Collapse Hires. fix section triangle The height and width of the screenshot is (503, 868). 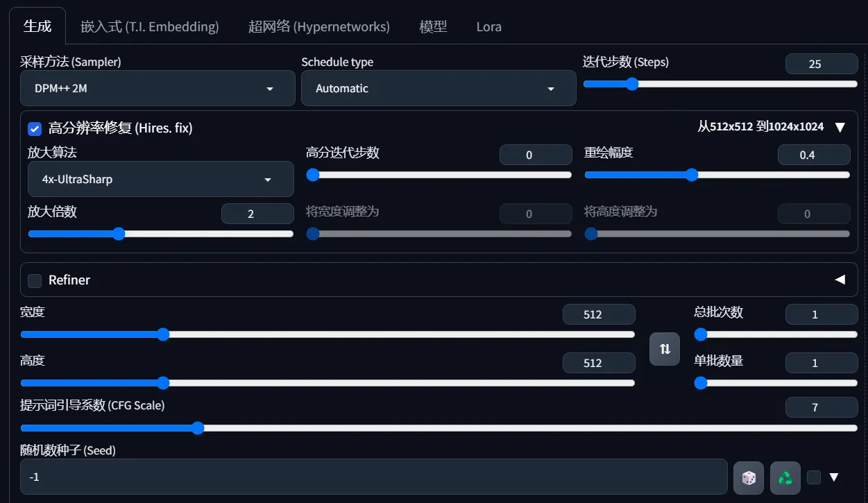[x=840, y=127]
